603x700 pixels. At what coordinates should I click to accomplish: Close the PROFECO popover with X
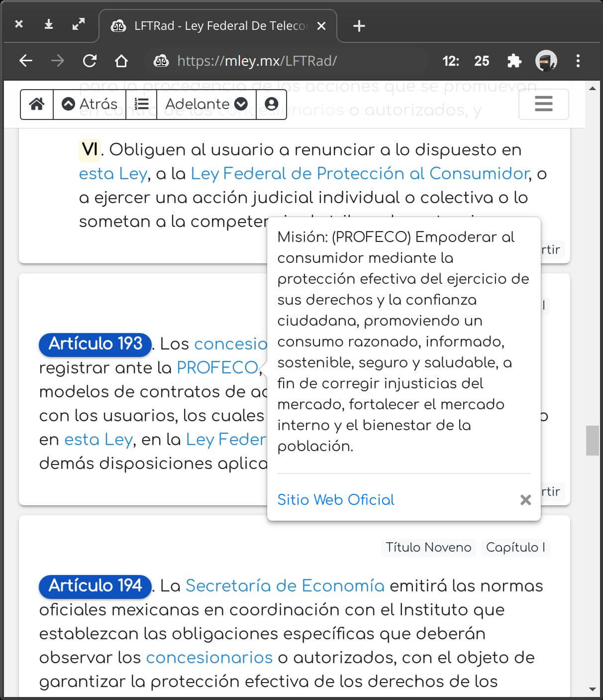point(525,500)
